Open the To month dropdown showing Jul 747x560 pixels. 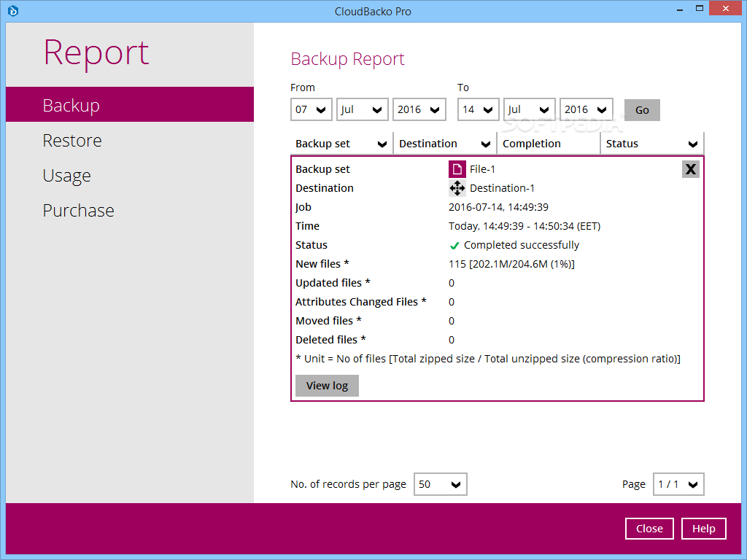pos(529,109)
